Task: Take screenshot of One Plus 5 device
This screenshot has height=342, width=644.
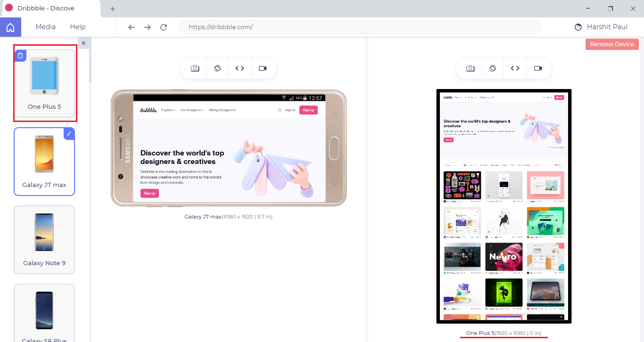Action: [x=470, y=68]
